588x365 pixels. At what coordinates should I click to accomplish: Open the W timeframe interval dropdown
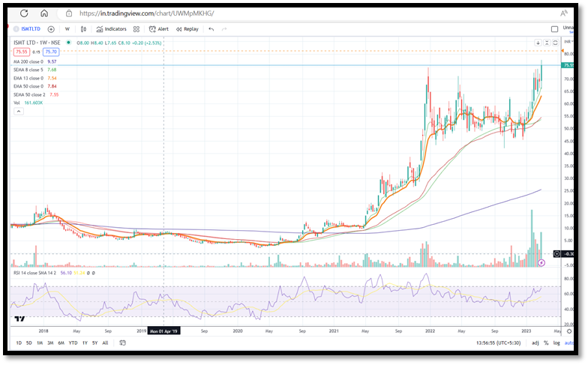tap(67, 28)
